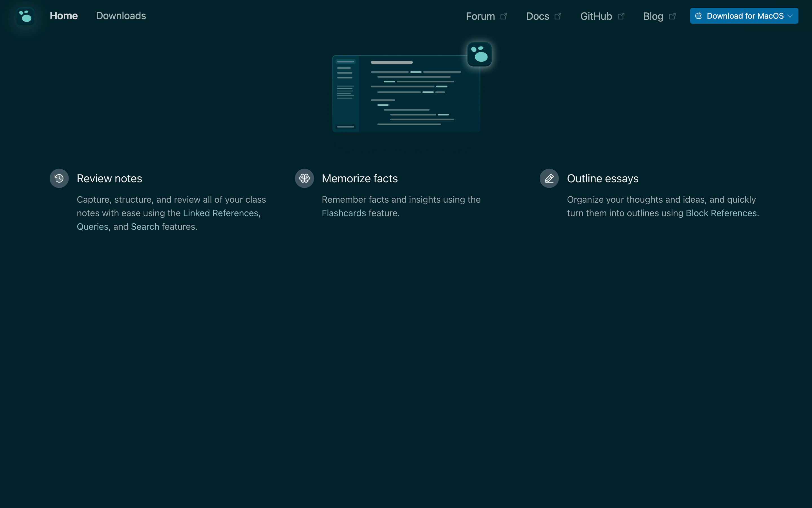This screenshot has height=508, width=812.
Task: Click the Search feature text
Action: tap(145, 227)
